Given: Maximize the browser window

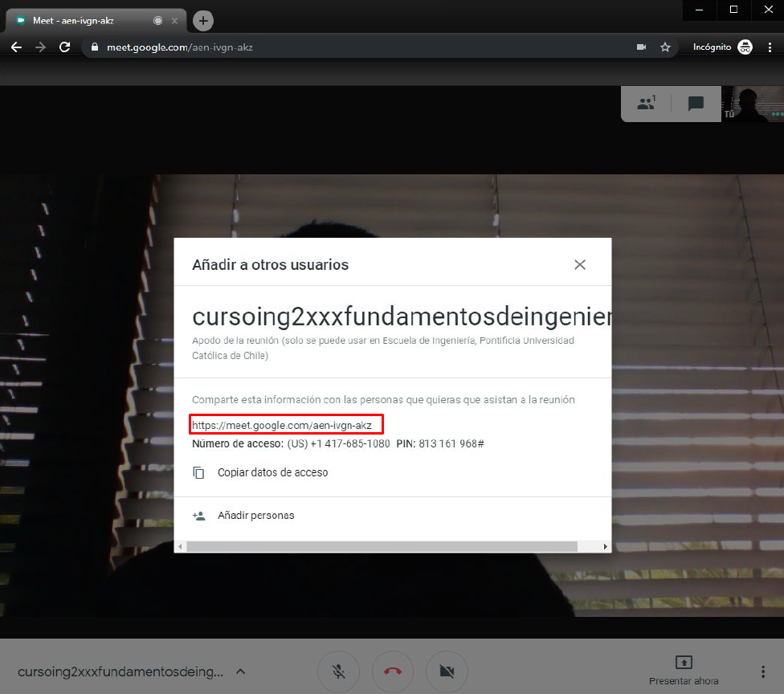Looking at the screenshot, I should (x=733, y=10).
